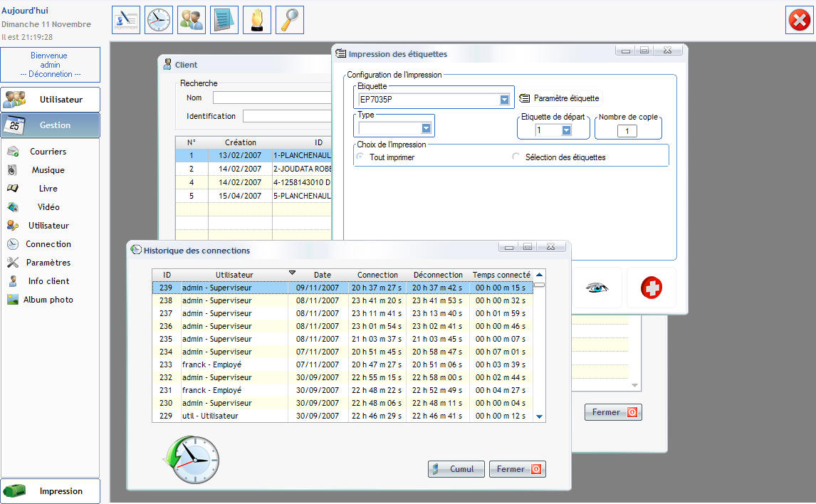The height and width of the screenshot is (504, 816).
Task: Click the Cumul button
Action: click(456, 469)
